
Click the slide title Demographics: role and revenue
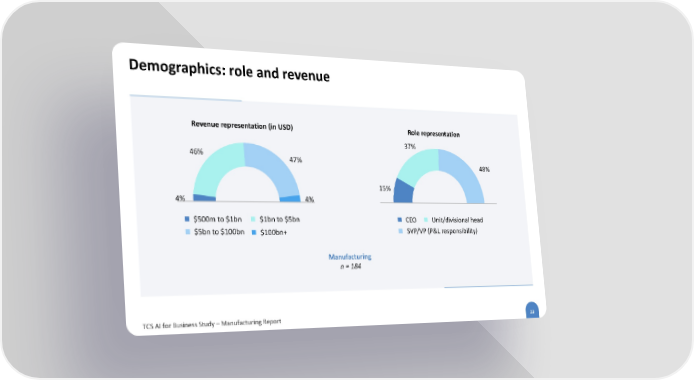pos(229,71)
